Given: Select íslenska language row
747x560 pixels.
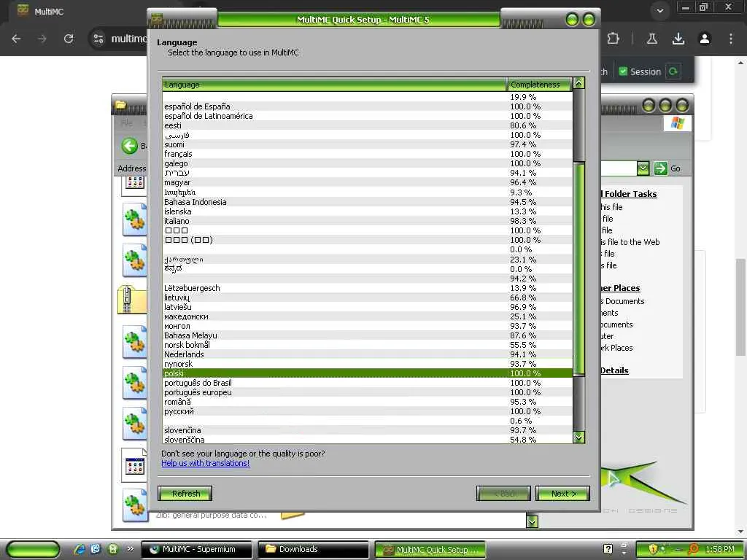Looking at the screenshot, I should [x=368, y=211].
